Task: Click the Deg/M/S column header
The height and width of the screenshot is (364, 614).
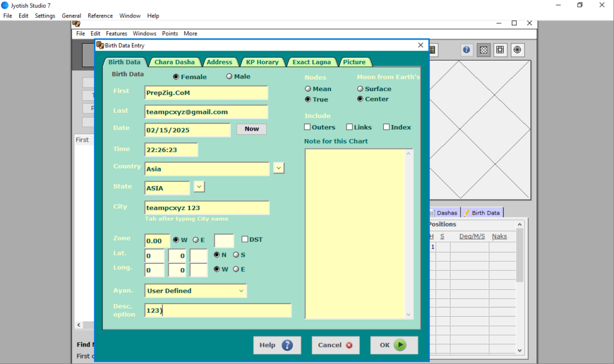Action: pyautogui.click(x=472, y=236)
